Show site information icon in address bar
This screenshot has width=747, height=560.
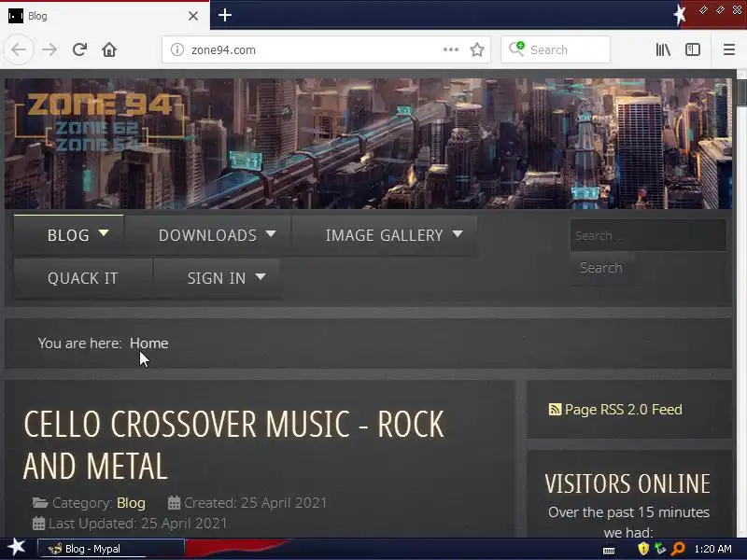(177, 49)
